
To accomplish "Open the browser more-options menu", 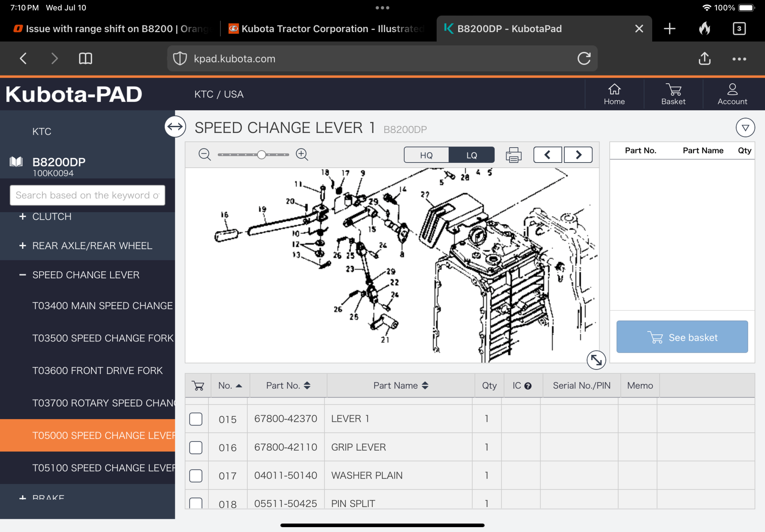I will 739,59.
